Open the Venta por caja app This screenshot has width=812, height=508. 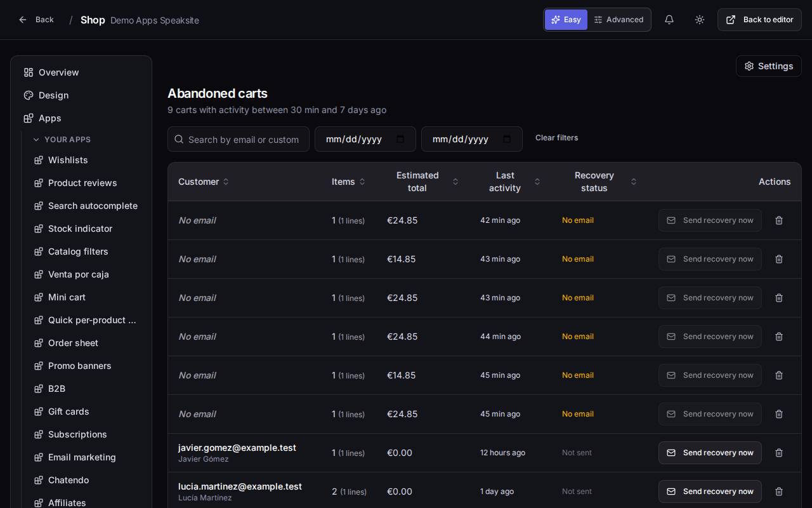[86, 274]
